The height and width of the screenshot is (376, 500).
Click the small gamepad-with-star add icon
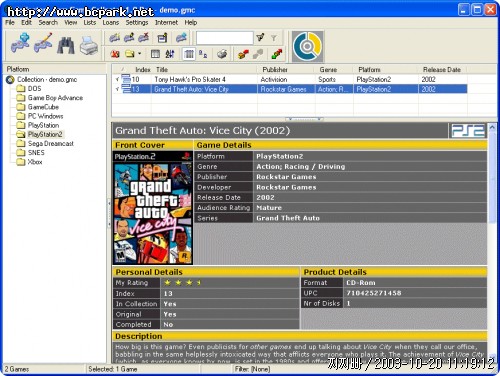click(x=114, y=38)
